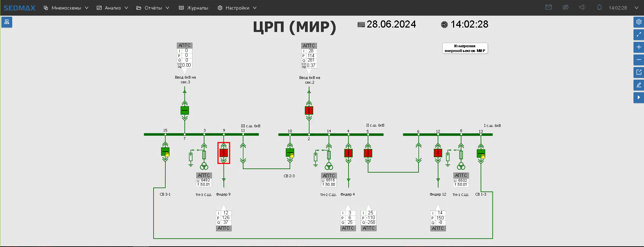Open scheme settings gear on right sidebar
The image size is (644, 247).
[x=639, y=22]
